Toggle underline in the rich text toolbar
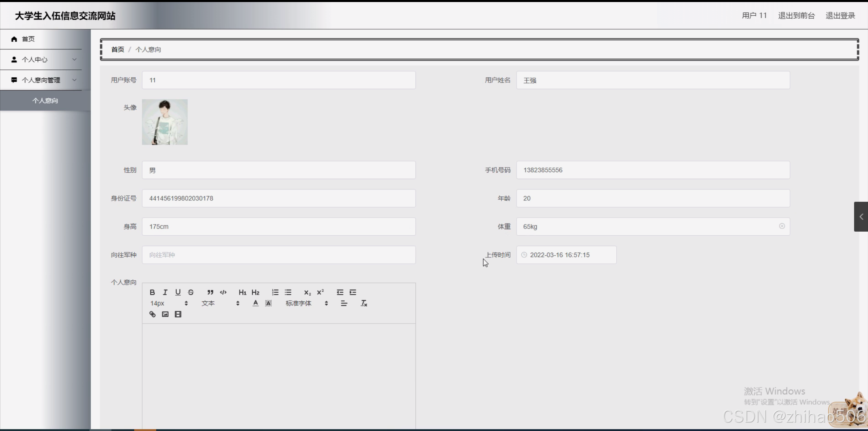 [178, 292]
